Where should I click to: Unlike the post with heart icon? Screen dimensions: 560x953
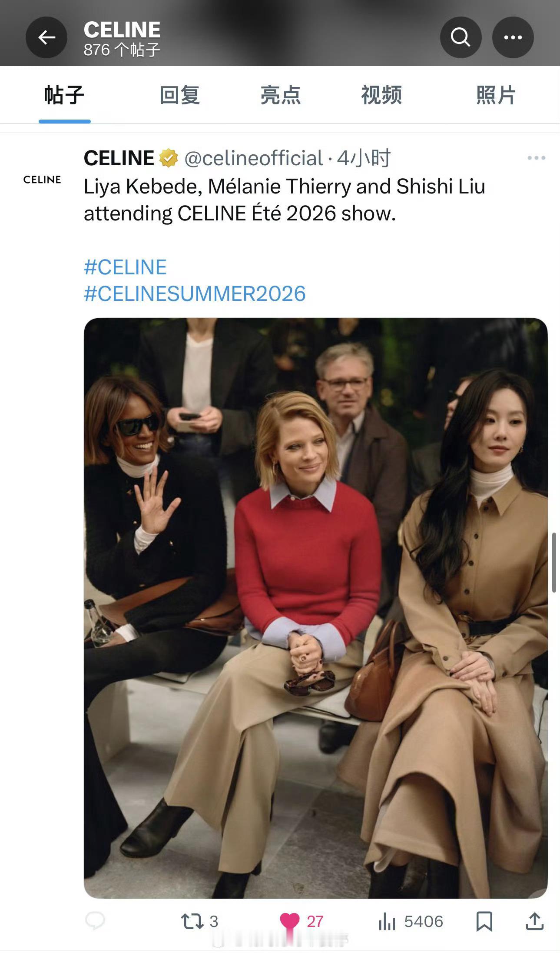click(290, 921)
